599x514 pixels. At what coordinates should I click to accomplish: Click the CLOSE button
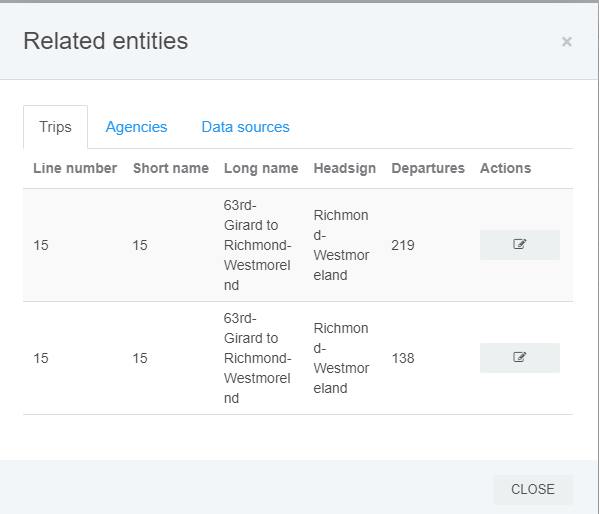tap(533, 490)
